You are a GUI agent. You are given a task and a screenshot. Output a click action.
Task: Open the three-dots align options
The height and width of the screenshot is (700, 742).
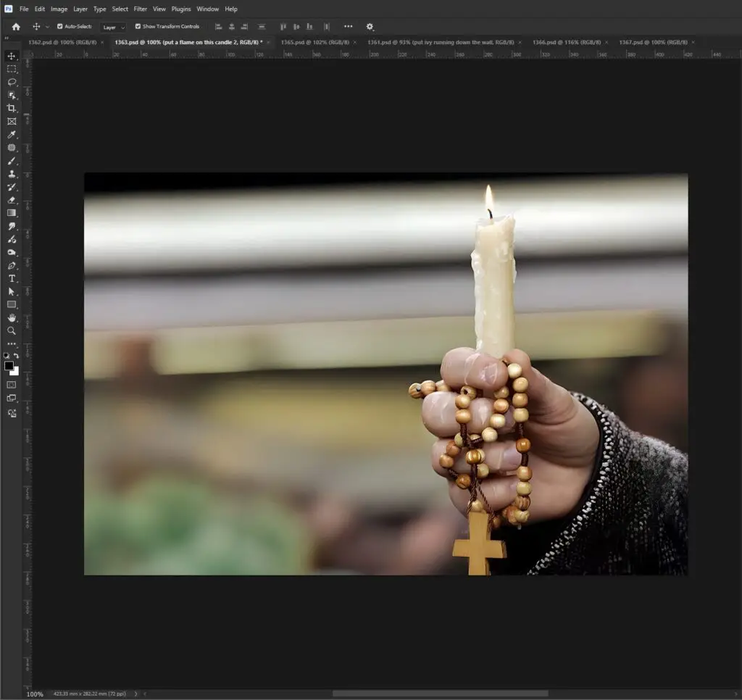pos(348,27)
